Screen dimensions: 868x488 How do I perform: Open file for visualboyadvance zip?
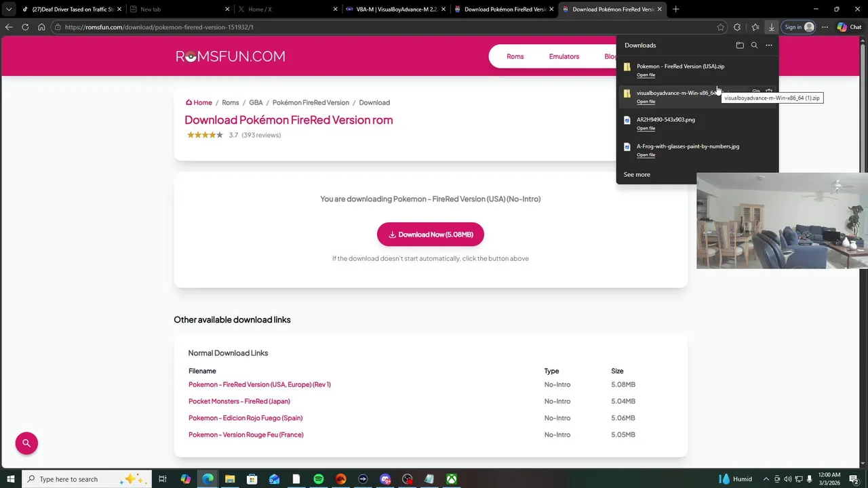click(646, 102)
